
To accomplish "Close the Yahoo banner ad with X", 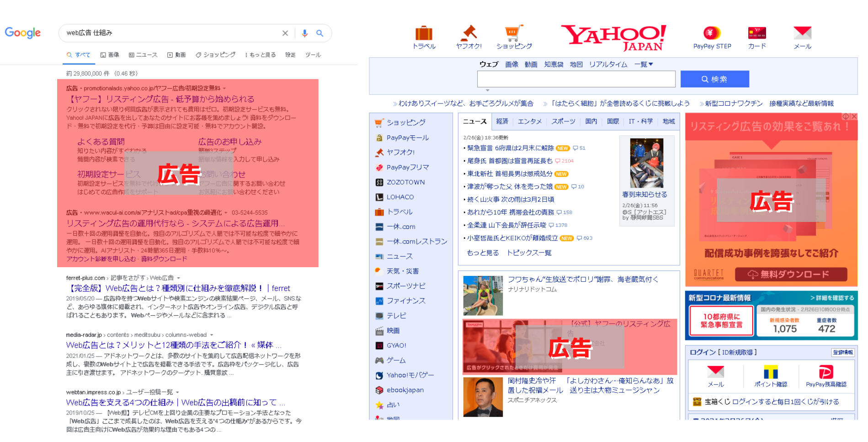I will (x=854, y=117).
